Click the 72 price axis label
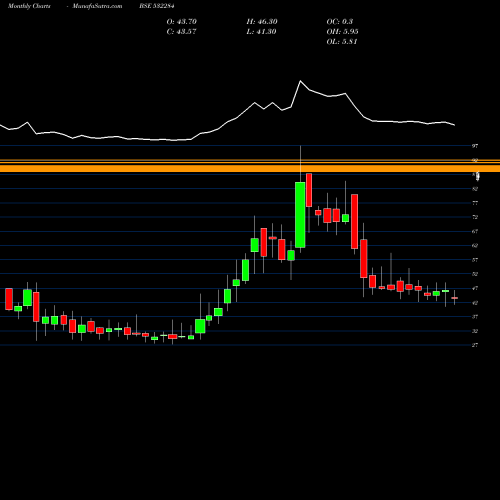This screenshot has height=500, width=500. pyautogui.click(x=475, y=217)
